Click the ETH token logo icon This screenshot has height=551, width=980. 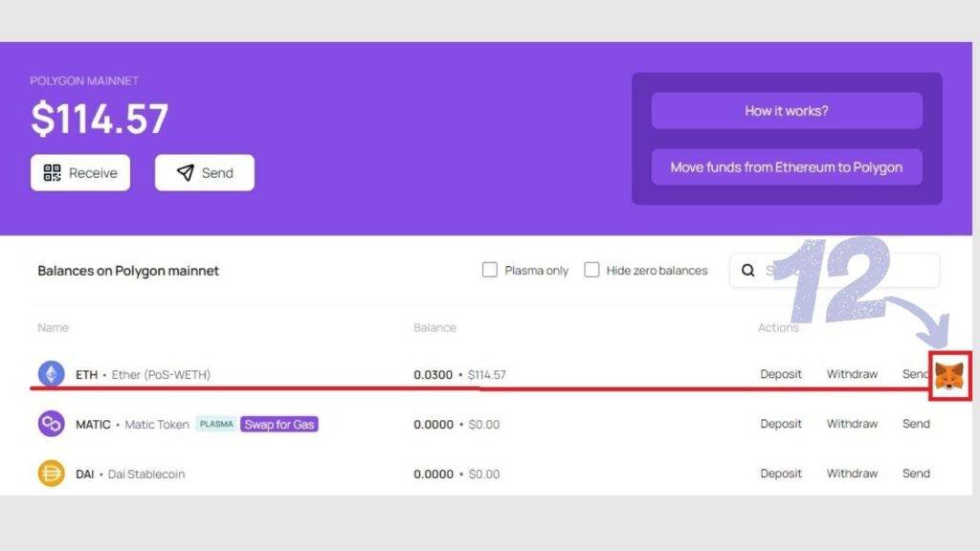[52, 374]
